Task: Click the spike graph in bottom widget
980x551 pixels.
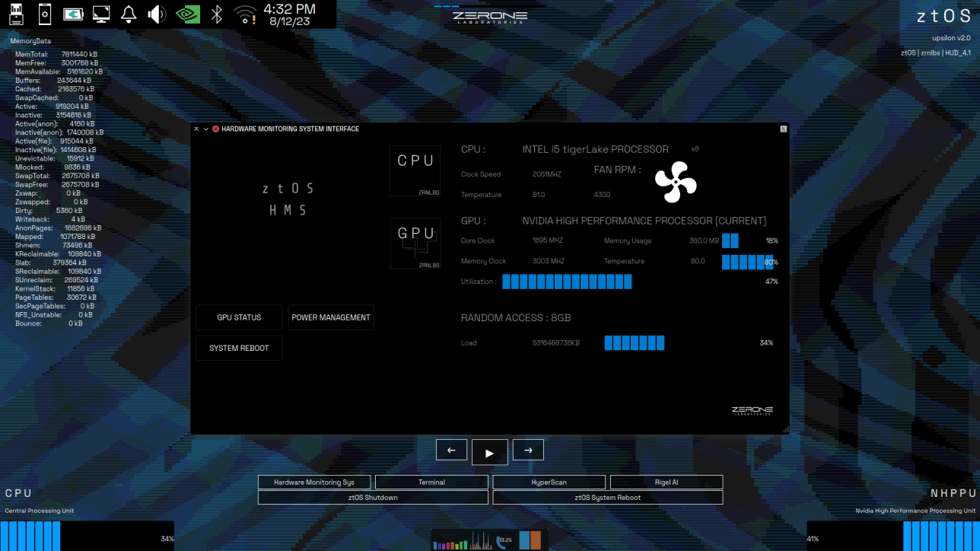Action: 480,541
